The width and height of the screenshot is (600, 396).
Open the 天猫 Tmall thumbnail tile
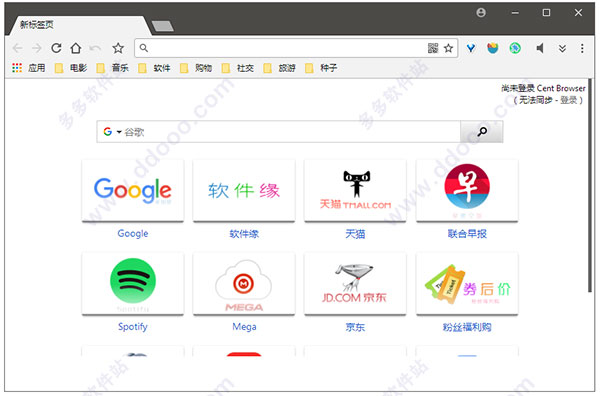[355, 191]
